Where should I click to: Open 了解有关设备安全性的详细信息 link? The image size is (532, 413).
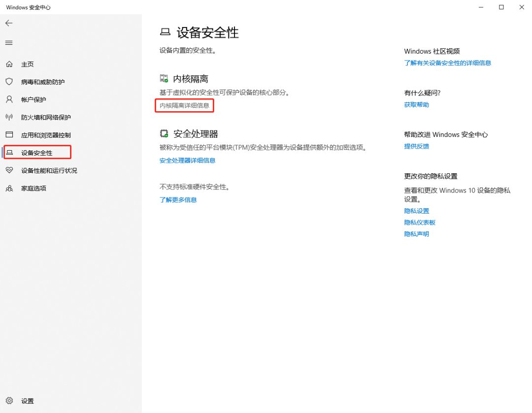[x=447, y=63]
